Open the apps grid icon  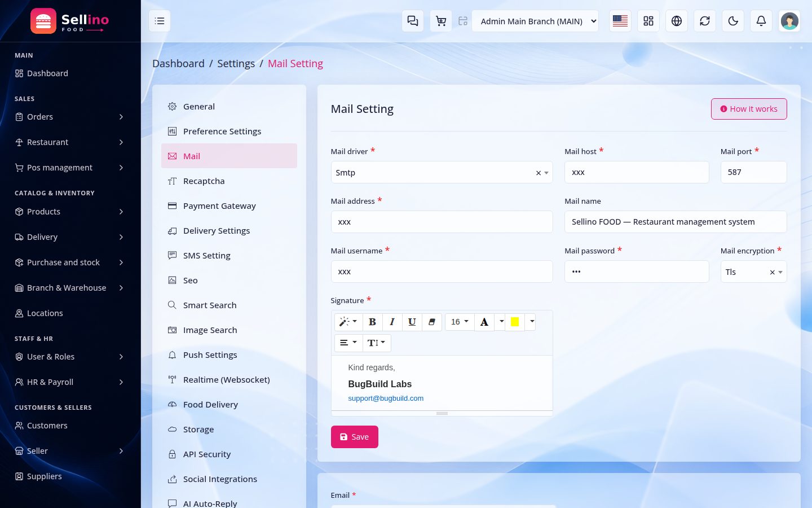pos(648,21)
